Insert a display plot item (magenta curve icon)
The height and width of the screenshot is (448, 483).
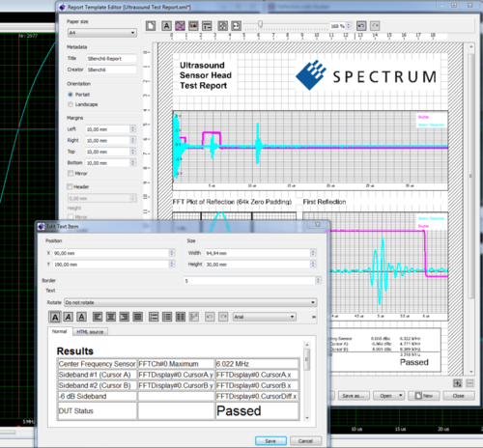[180, 26]
